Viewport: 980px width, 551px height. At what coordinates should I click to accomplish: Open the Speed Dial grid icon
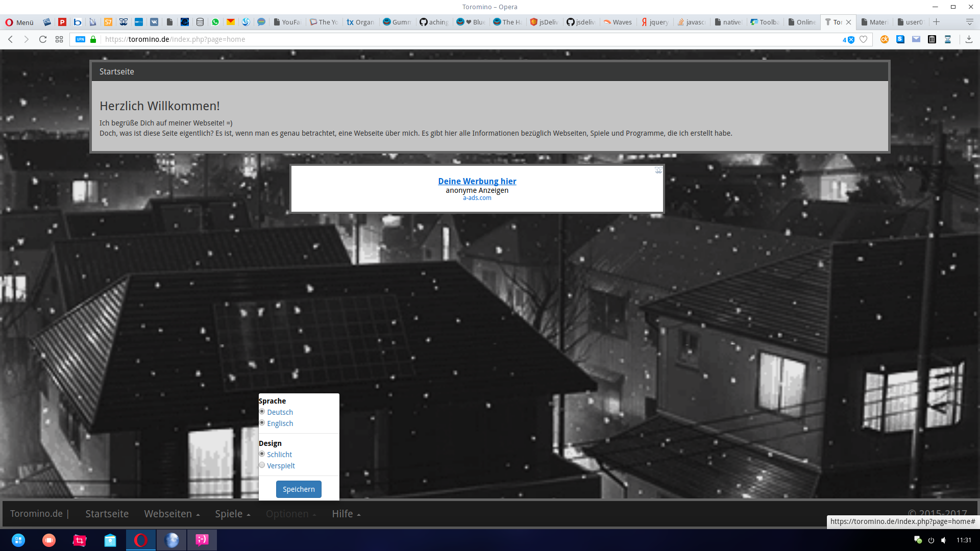point(59,39)
